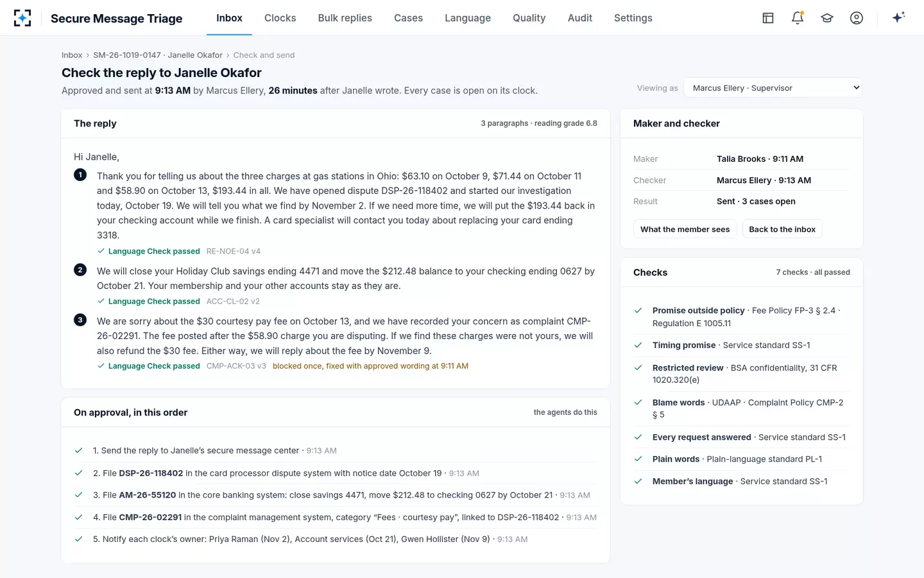The height and width of the screenshot is (578, 924).
Task: Click the CMP-ACK-03 v3 template label
Action: [236, 366]
